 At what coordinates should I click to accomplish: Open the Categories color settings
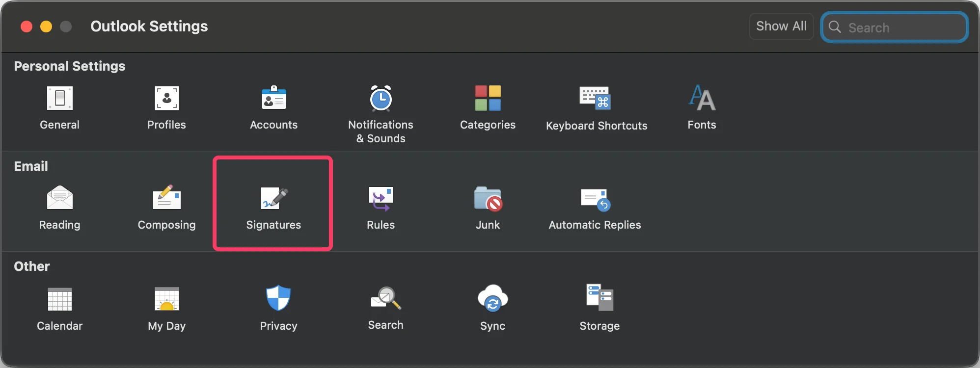[x=488, y=107]
